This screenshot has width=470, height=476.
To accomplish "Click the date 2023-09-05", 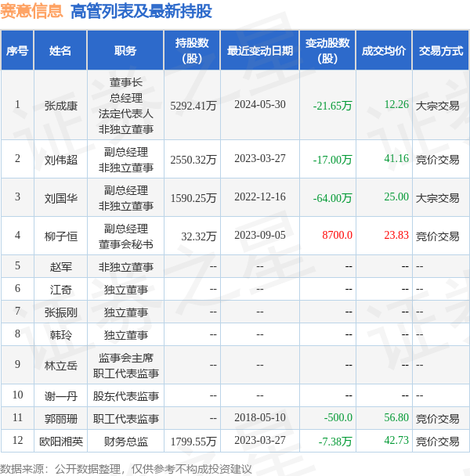I will tap(260, 236).
